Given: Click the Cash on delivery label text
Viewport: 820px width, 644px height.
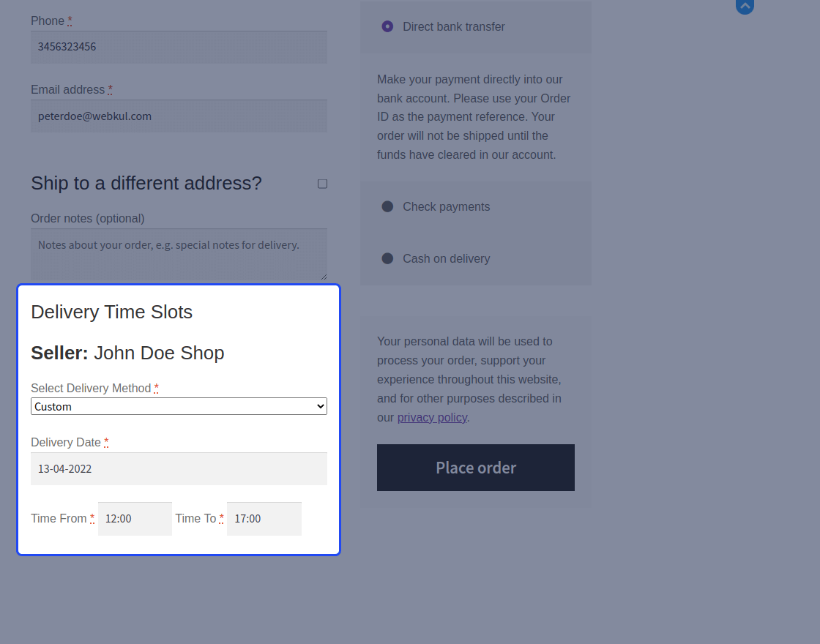Looking at the screenshot, I should (446, 259).
